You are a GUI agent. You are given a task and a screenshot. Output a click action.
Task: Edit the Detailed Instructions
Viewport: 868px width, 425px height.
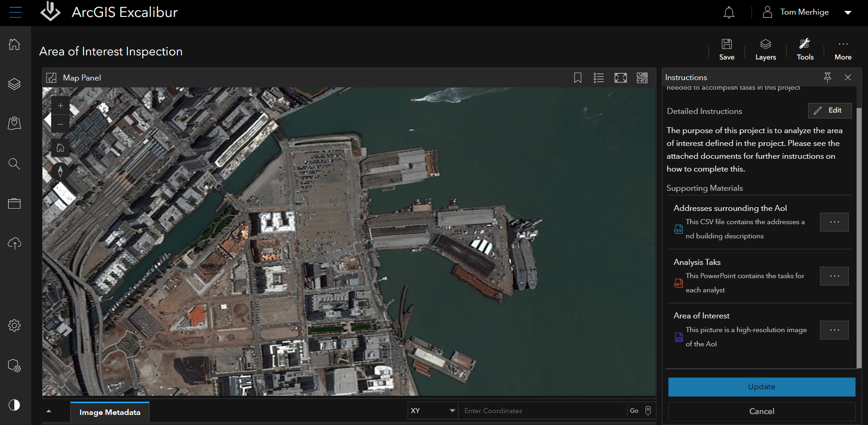[830, 110]
